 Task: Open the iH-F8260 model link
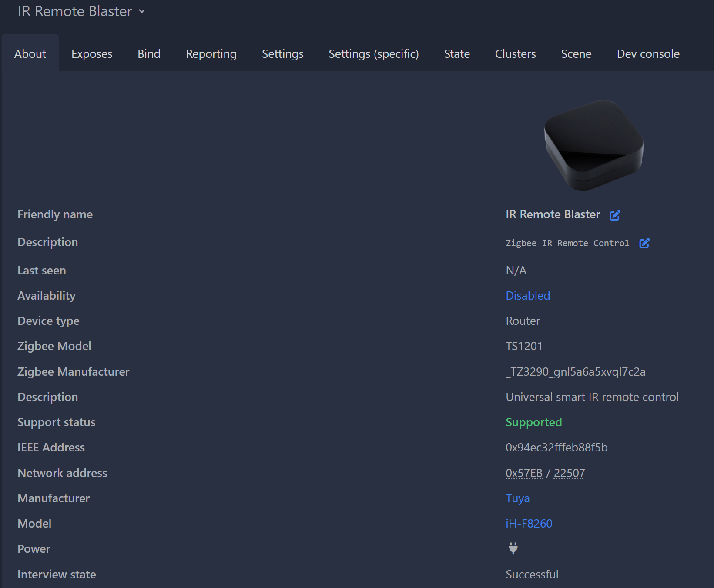pyautogui.click(x=529, y=524)
